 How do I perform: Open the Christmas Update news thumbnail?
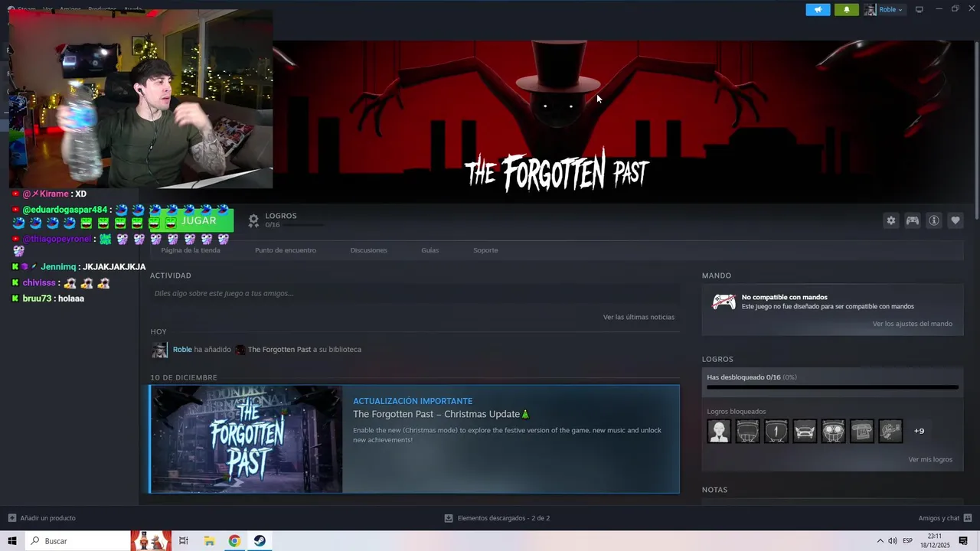247,439
